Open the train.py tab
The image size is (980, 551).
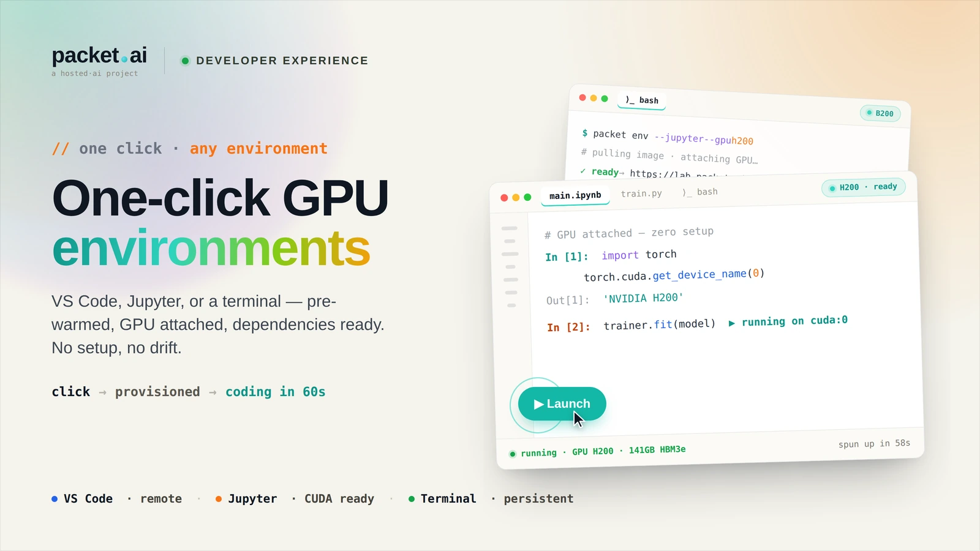tap(641, 193)
